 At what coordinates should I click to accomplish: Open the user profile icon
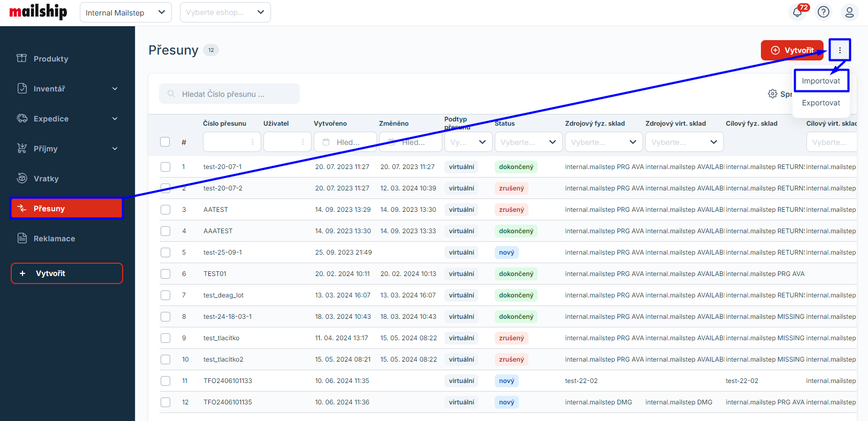pos(849,12)
